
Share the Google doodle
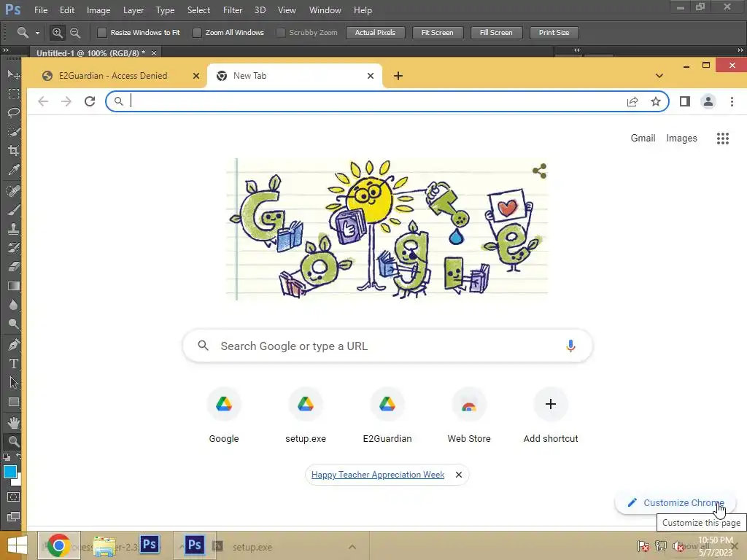click(x=539, y=171)
